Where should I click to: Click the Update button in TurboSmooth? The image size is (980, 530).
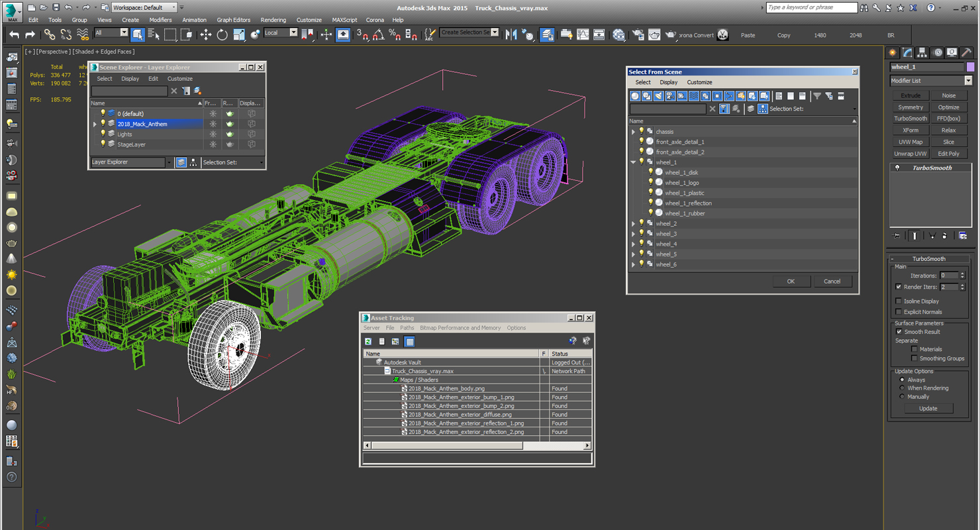click(x=928, y=408)
